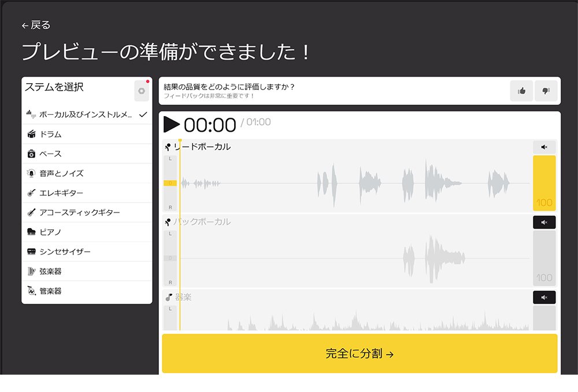
Task: Adjust the リードボーカル volume slider
Action: coord(544,182)
